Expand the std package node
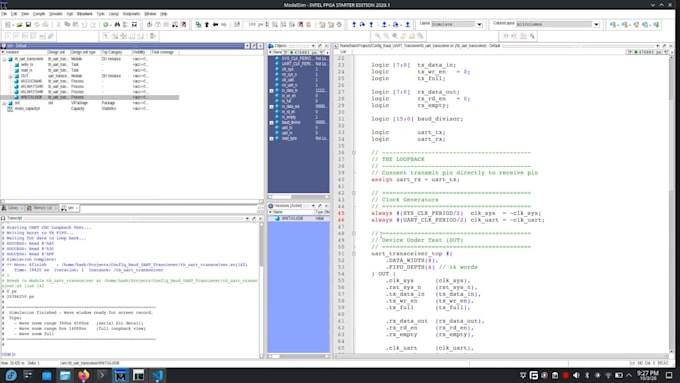 4,103
